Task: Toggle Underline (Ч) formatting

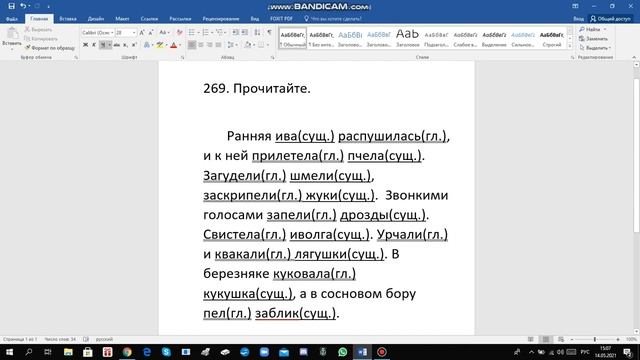Action: point(103,45)
